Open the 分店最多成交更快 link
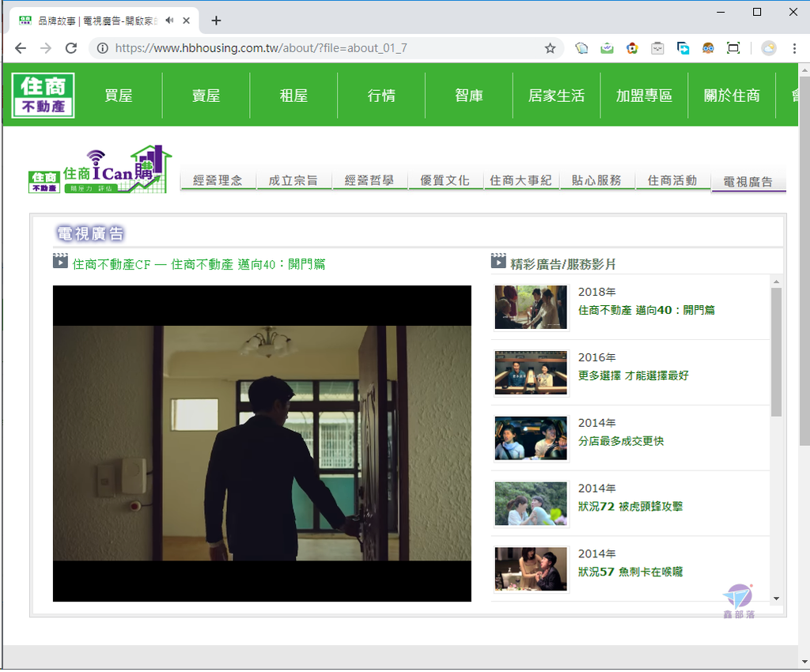 (x=621, y=441)
